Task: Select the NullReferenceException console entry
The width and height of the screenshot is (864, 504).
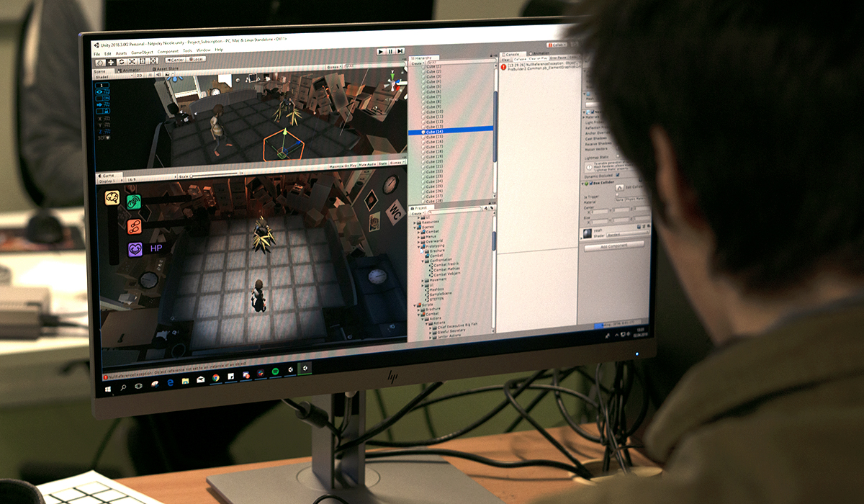Action: pyautogui.click(x=540, y=66)
